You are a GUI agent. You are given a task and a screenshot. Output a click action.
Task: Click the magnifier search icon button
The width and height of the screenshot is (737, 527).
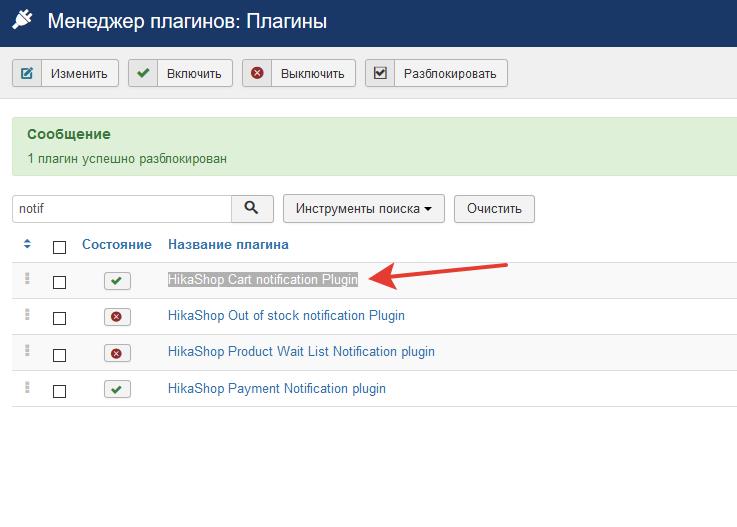pos(252,208)
